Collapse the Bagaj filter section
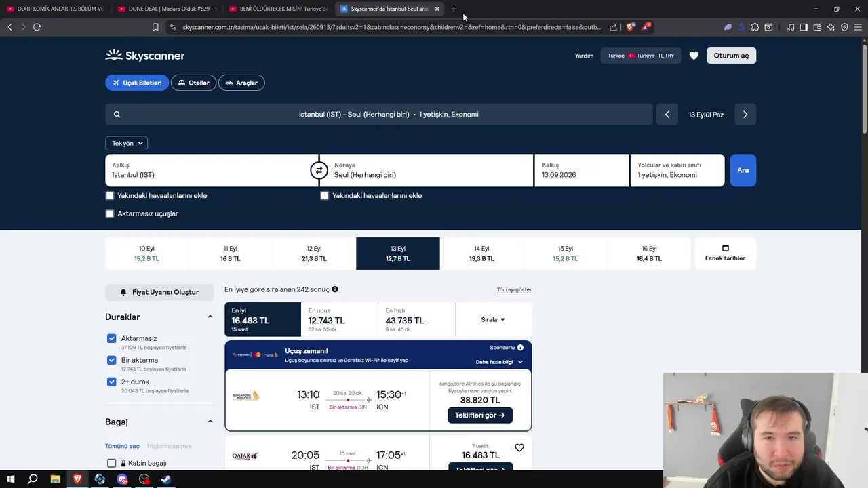868x488 pixels. [210, 422]
